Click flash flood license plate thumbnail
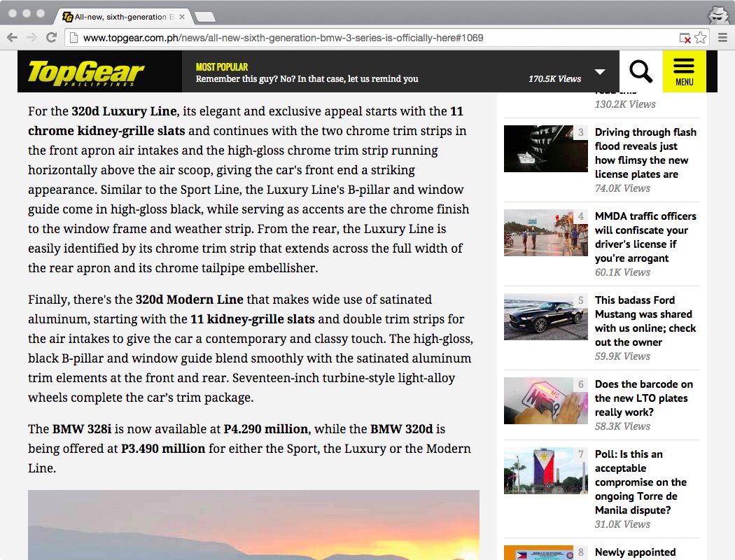 point(545,148)
